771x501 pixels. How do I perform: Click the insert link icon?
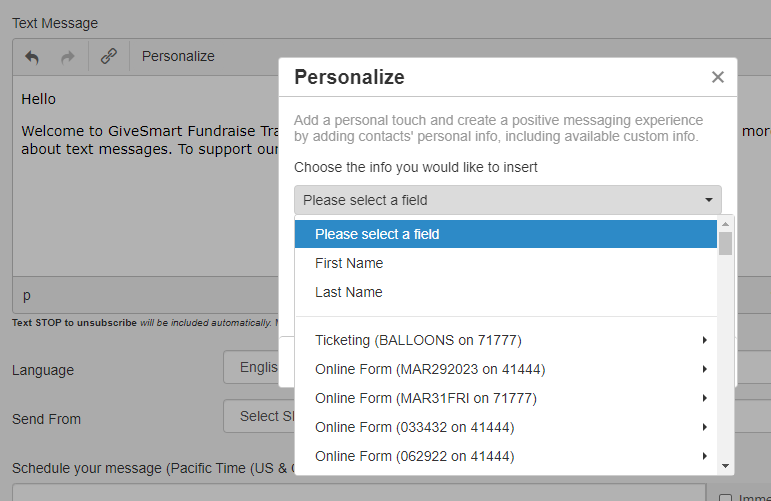(109, 56)
